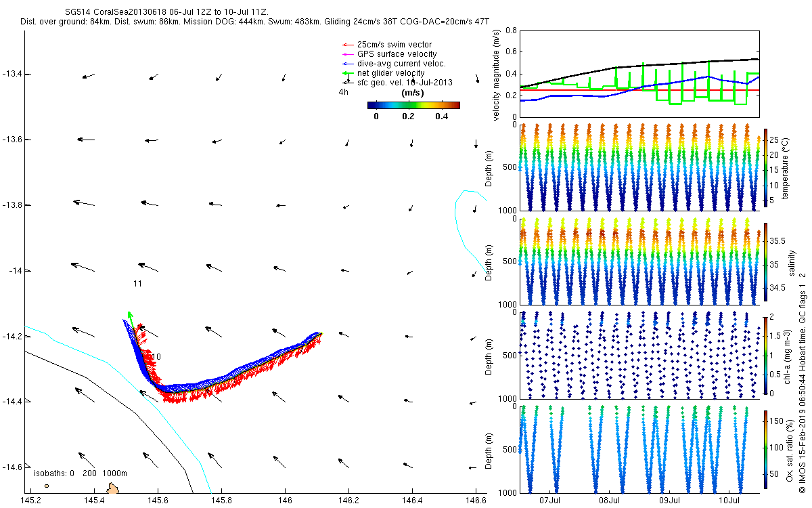Click latitude tick '-14.6'
The width and height of the screenshot is (812, 508).
pyautogui.click(x=12, y=467)
